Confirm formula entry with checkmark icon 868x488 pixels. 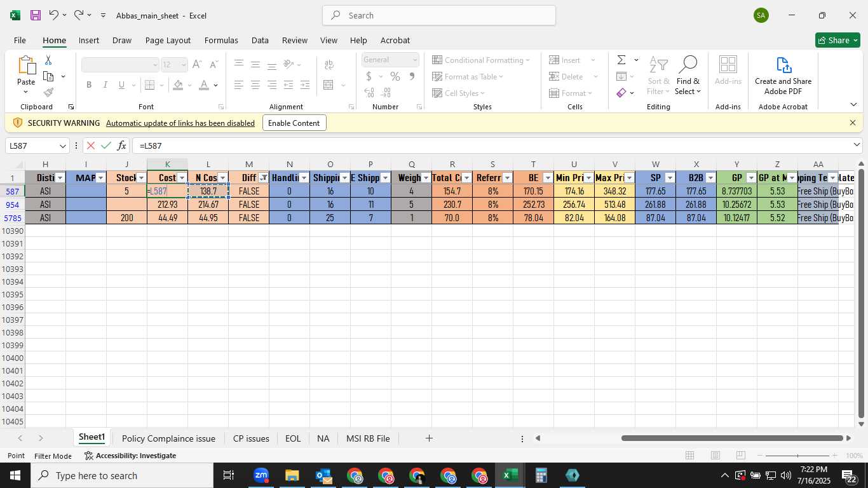coord(106,146)
